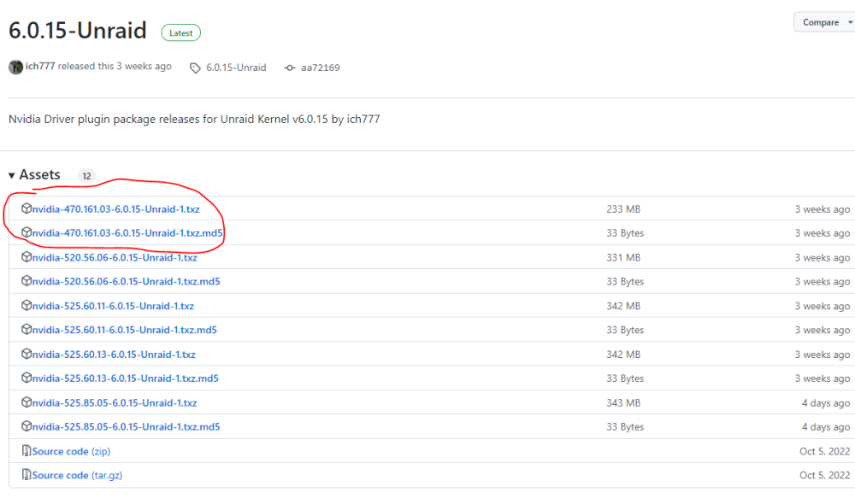The height and width of the screenshot is (504, 855).
Task: Click the 331 MB size value
Action: pyautogui.click(x=623, y=258)
